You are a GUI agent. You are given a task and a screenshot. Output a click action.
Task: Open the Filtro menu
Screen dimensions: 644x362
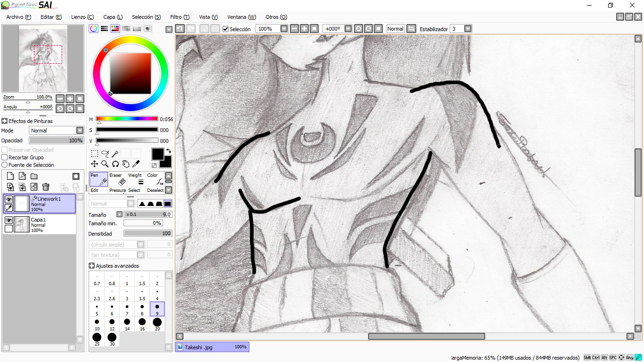click(x=180, y=17)
